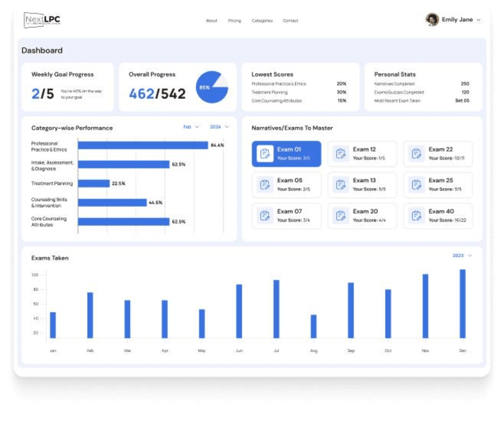Screen dimensions: 504x424
Task: Open Emily Jane account menu chevron
Action: click(x=478, y=20)
